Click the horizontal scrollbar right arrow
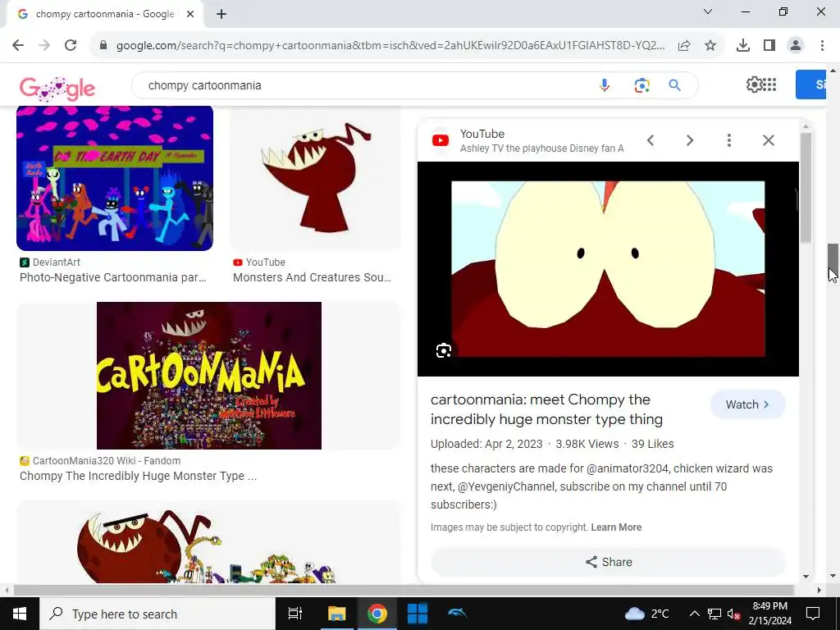840x630 pixels. pos(819,591)
